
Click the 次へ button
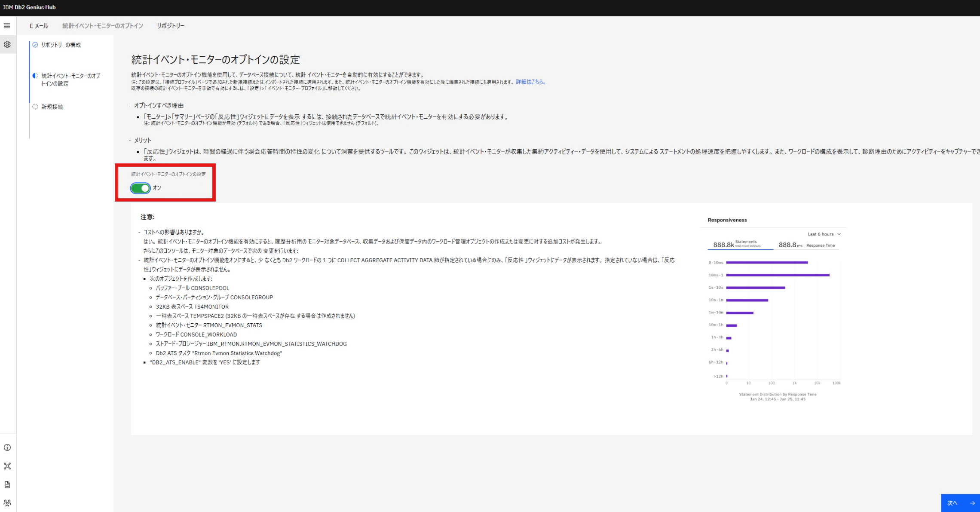(x=960, y=503)
